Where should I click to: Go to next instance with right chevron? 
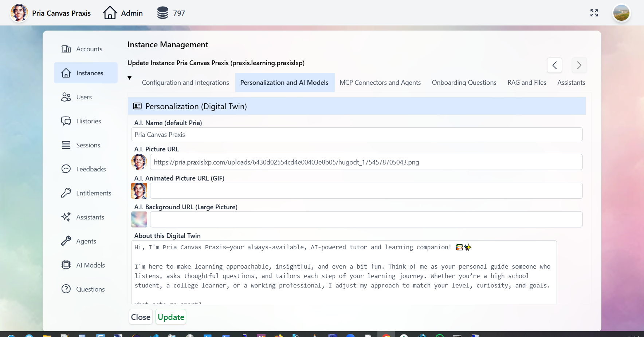pyautogui.click(x=579, y=66)
